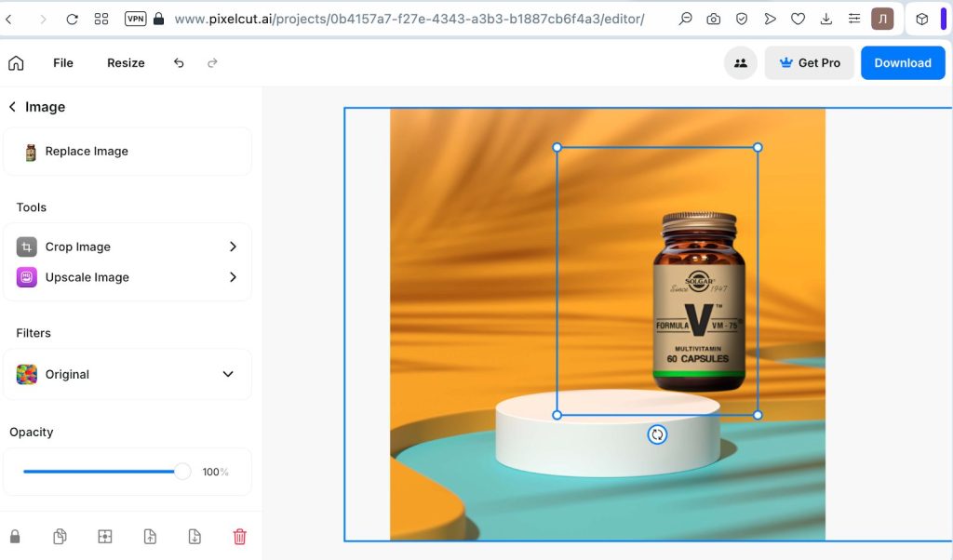This screenshot has height=560, width=953.
Task: Duplicate the selected image
Action: (x=60, y=537)
